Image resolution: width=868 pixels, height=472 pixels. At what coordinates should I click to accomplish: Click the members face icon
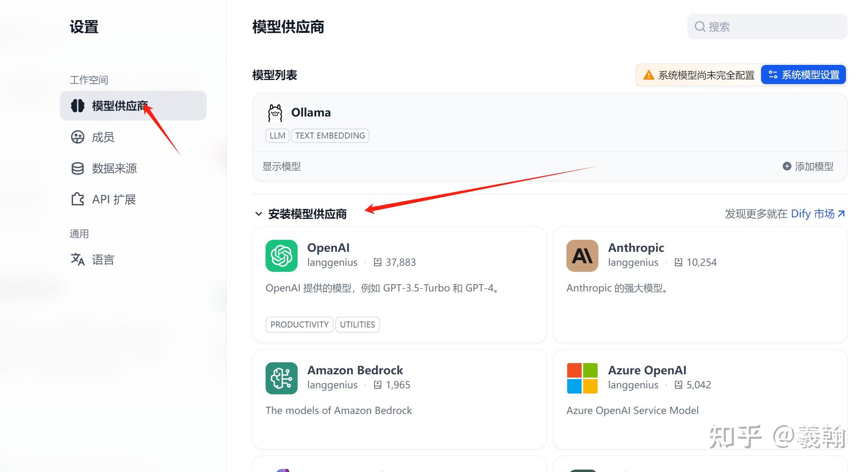pos(78,137)
